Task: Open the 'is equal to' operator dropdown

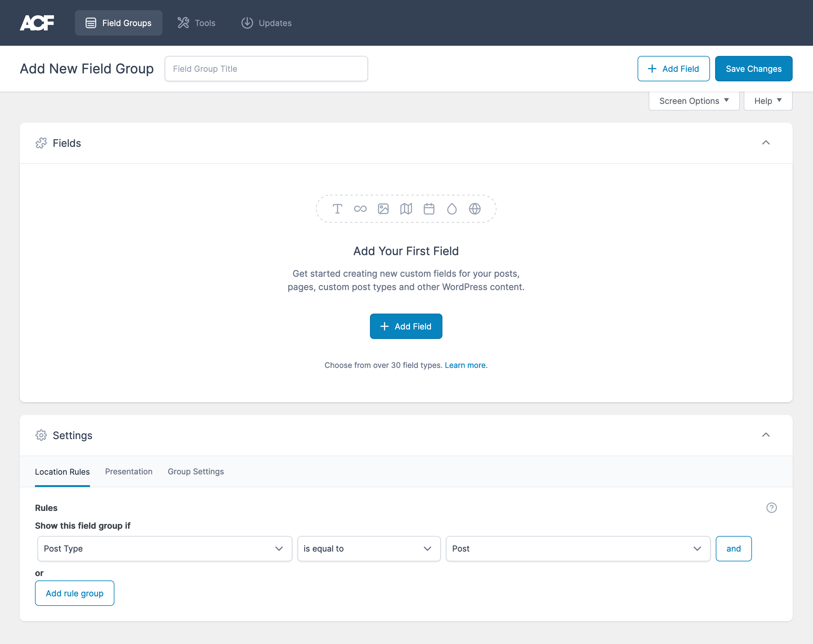Action: (x=368, y=549)
